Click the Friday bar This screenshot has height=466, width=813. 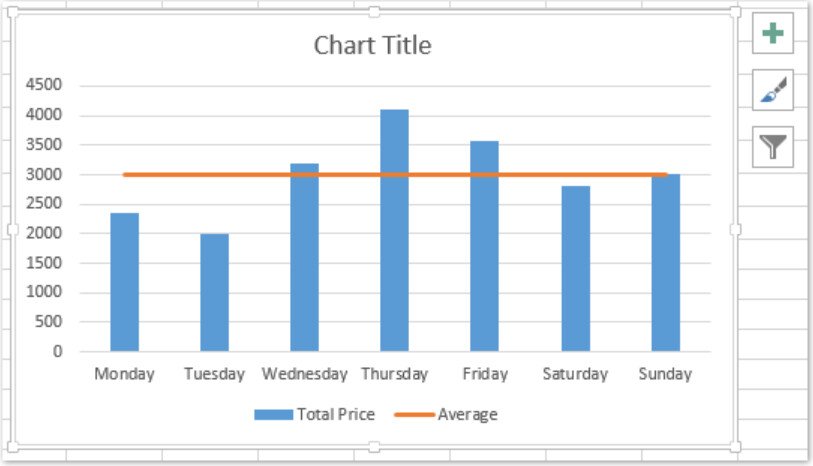[x=484, y=250]
